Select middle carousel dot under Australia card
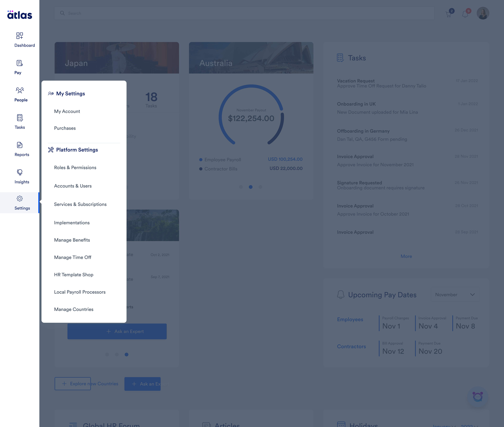Viewport: 504px width, 427px height. (251, 187)
